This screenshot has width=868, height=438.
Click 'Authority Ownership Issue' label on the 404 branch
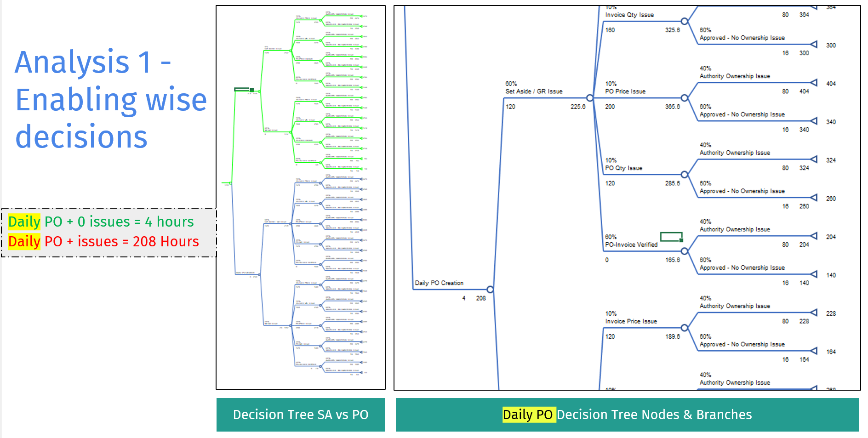(735, 76)
